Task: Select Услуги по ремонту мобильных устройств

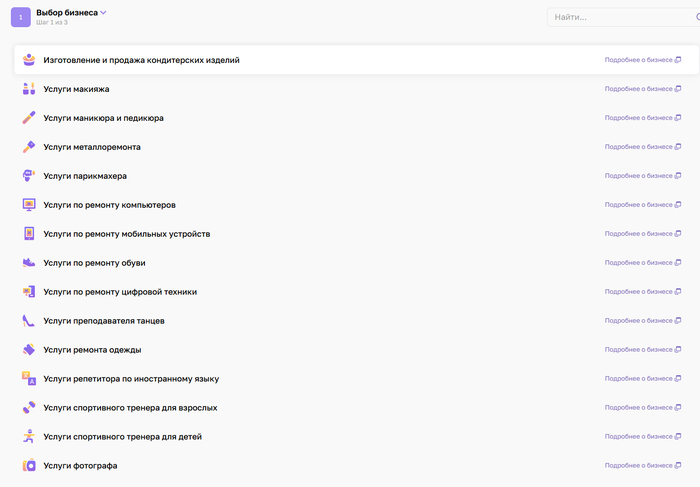Action: pos(126,234)
